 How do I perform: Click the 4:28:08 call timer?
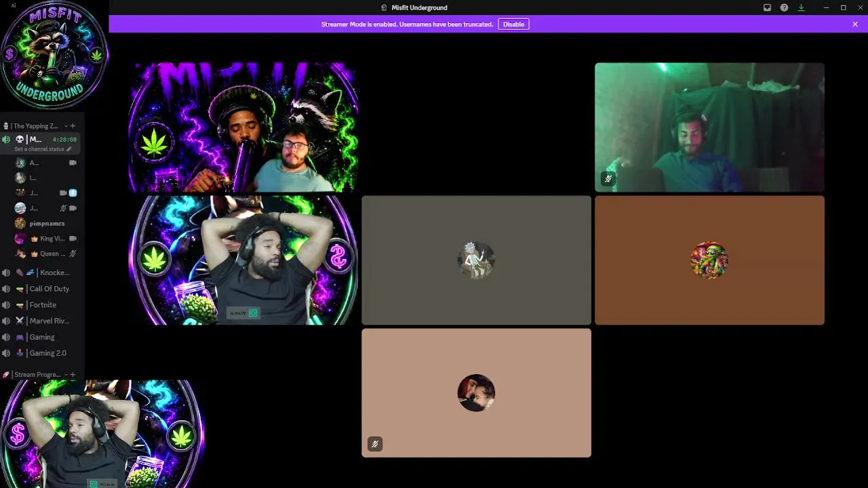64,140
